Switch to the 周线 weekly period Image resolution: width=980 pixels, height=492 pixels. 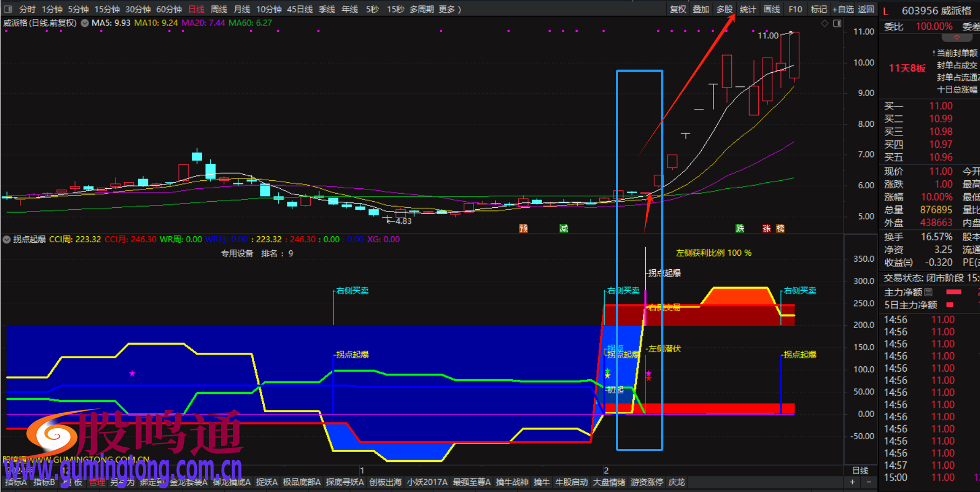[x=218, y=9]
